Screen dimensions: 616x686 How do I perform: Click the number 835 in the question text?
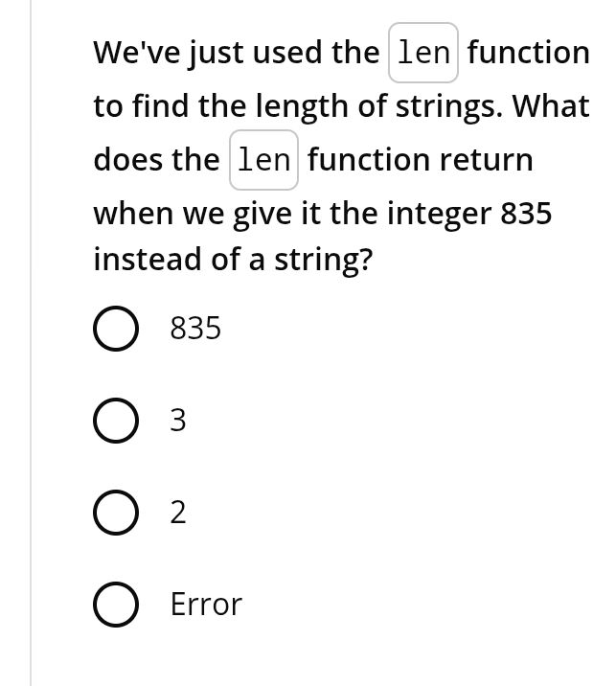pyautogui.click(x=526, y=214)
